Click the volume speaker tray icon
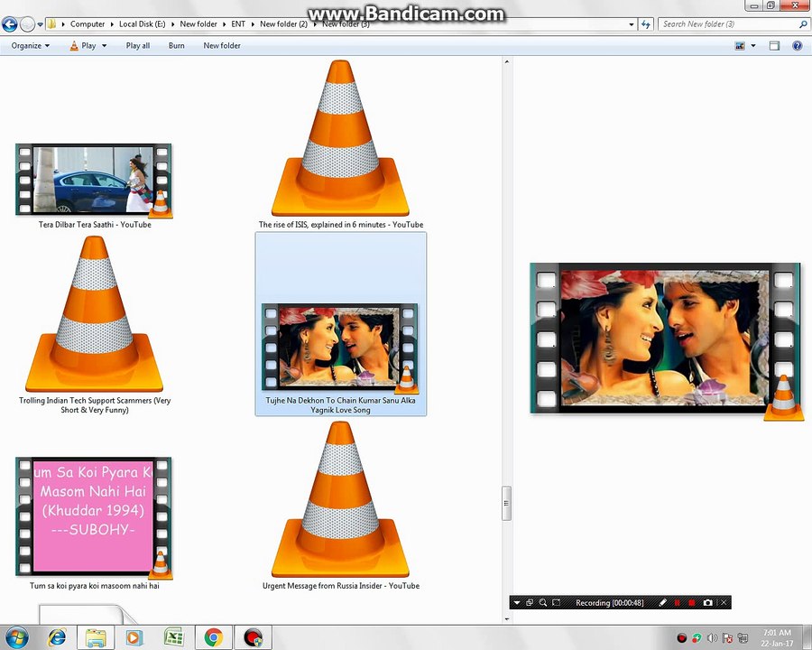This screenshot has width=812, height=650. pos(712,638)
